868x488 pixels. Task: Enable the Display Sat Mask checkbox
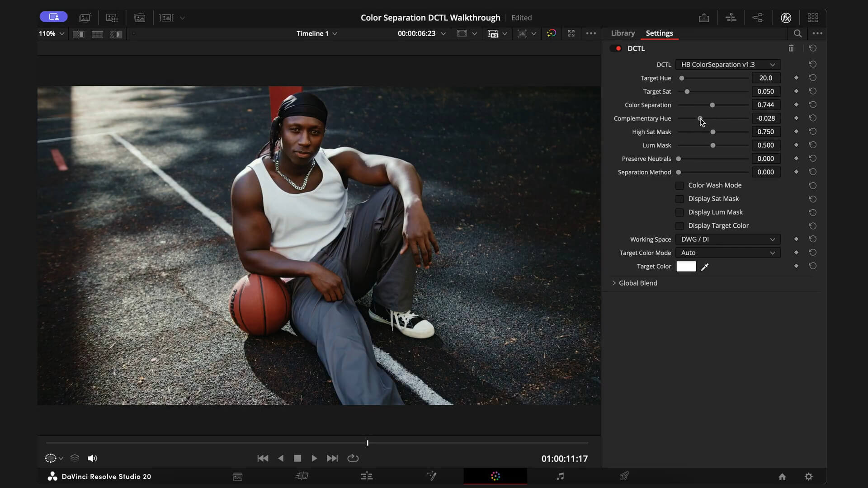click(679, 199)
